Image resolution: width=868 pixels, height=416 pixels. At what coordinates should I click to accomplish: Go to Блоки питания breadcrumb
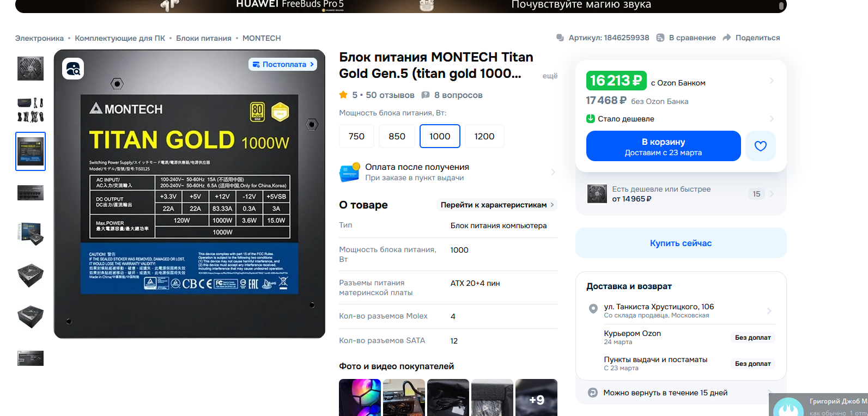pos(204,38)
